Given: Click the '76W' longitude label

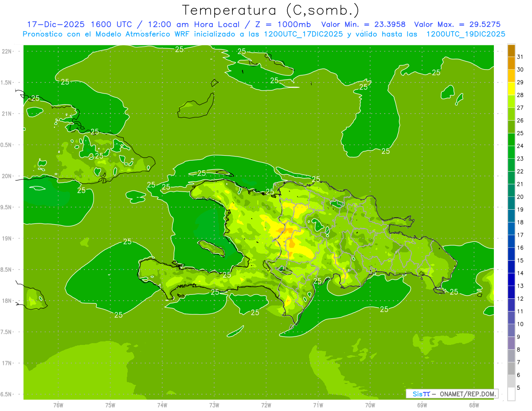Looking at the screenshot, I should (58, 405).
